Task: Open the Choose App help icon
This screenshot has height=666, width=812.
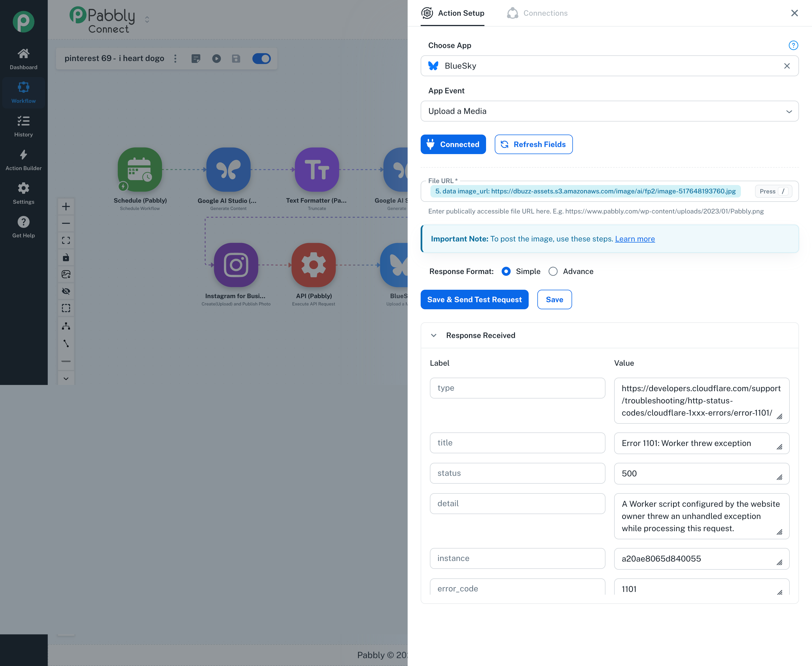Action: pos(793,45)
